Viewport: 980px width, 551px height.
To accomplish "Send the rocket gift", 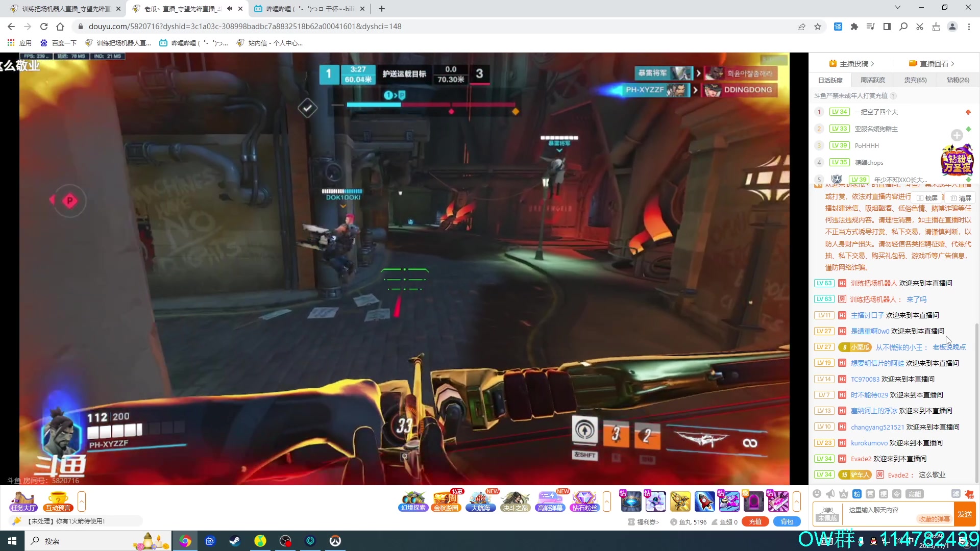I will [704, 501].
